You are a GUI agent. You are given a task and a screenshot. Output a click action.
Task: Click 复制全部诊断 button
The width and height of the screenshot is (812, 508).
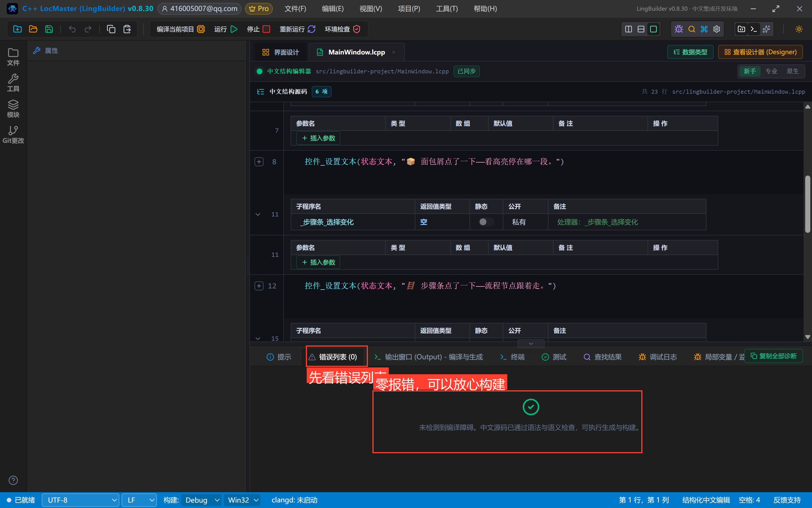(773, 356)
